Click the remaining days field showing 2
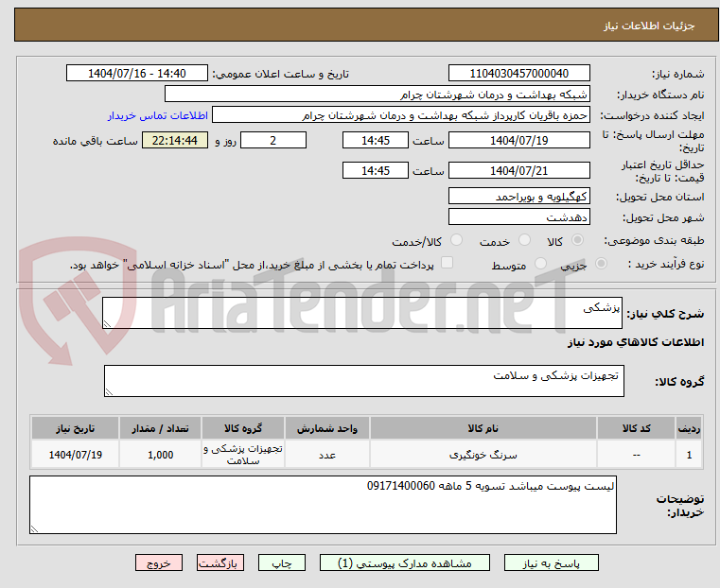 click(273, 140)
